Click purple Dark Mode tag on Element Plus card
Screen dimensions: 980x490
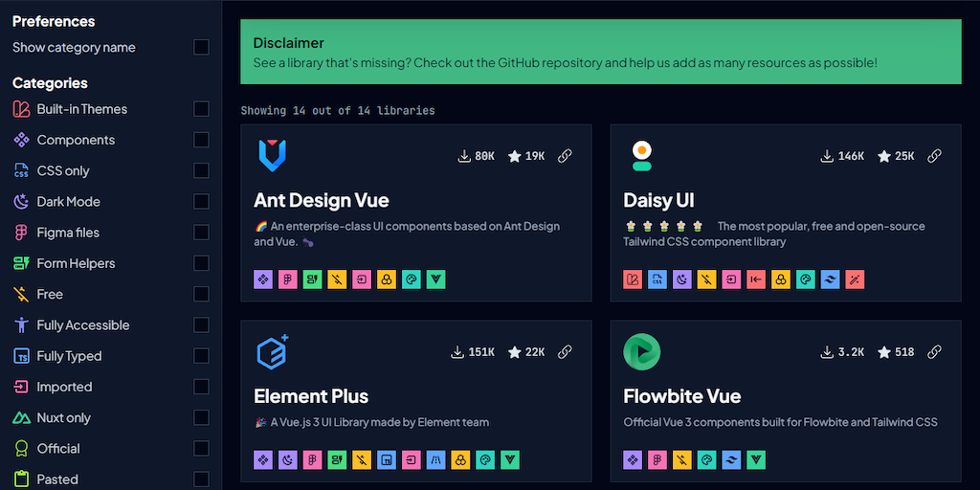287,460
